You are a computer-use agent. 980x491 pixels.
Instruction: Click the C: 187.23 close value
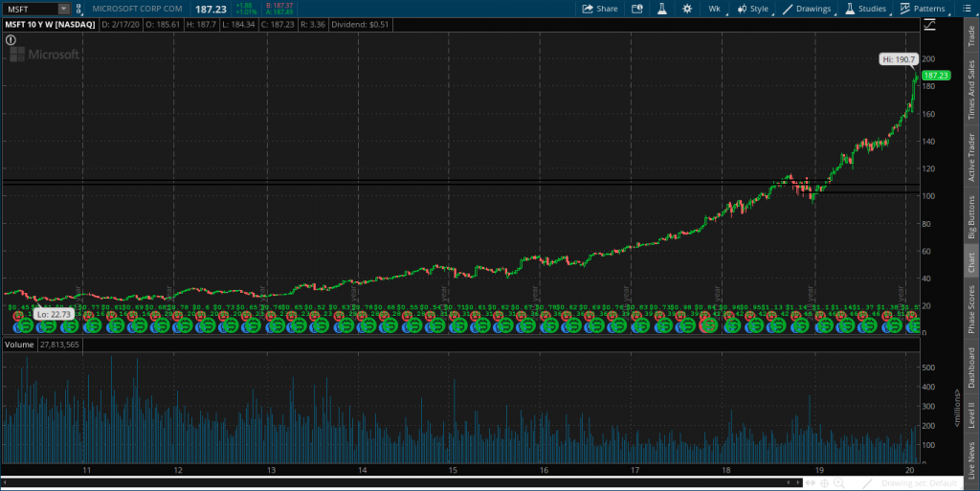278,24
